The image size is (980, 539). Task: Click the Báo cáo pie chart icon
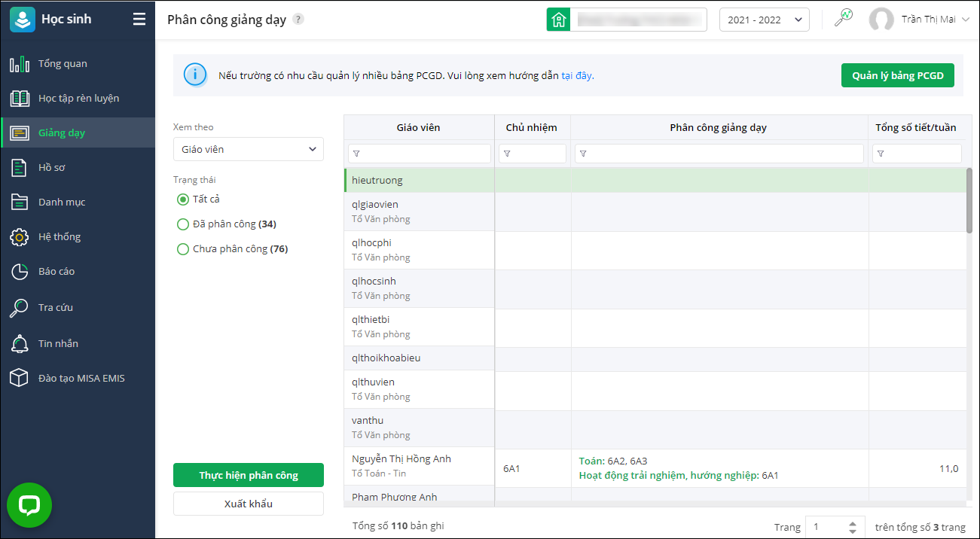click(x=19, y=272)
